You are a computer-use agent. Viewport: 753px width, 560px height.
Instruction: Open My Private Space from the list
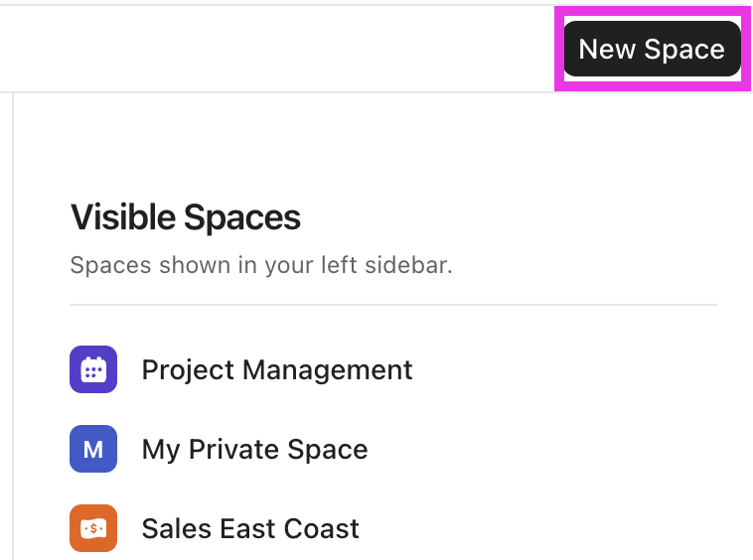point(254,449)
